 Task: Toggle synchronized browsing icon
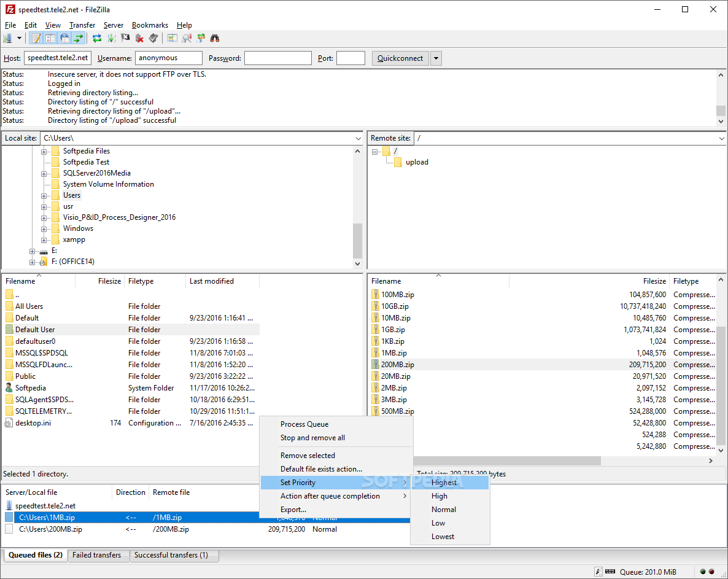click(x=201, y=38)
